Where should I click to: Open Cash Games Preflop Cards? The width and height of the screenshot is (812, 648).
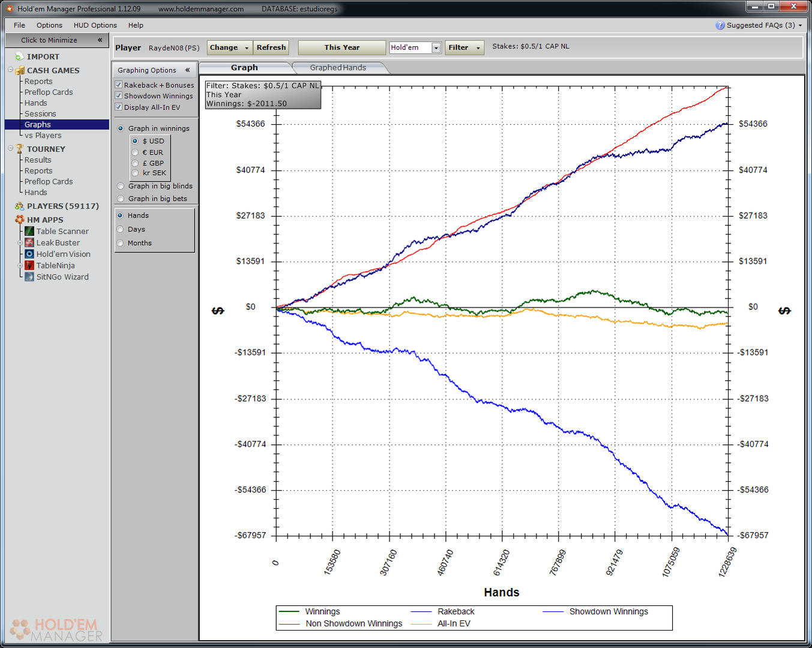(49, 92)
